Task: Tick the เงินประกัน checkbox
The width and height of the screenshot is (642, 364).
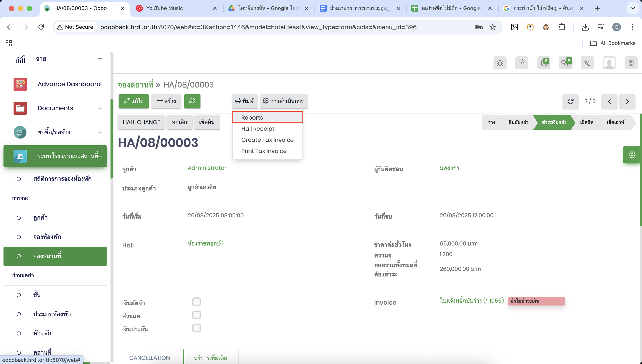Action: (x=196, y=328)
